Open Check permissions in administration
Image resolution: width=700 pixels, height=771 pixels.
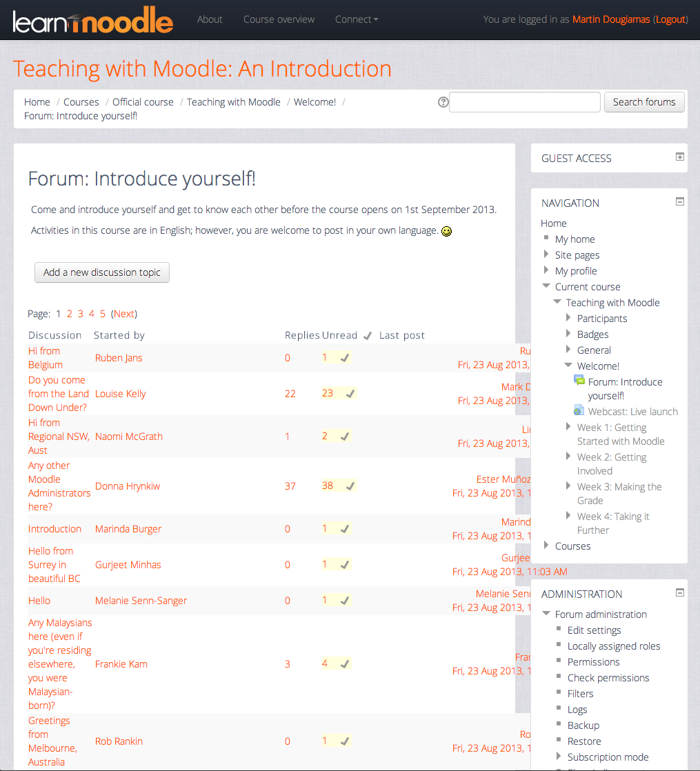pos(608,678)
